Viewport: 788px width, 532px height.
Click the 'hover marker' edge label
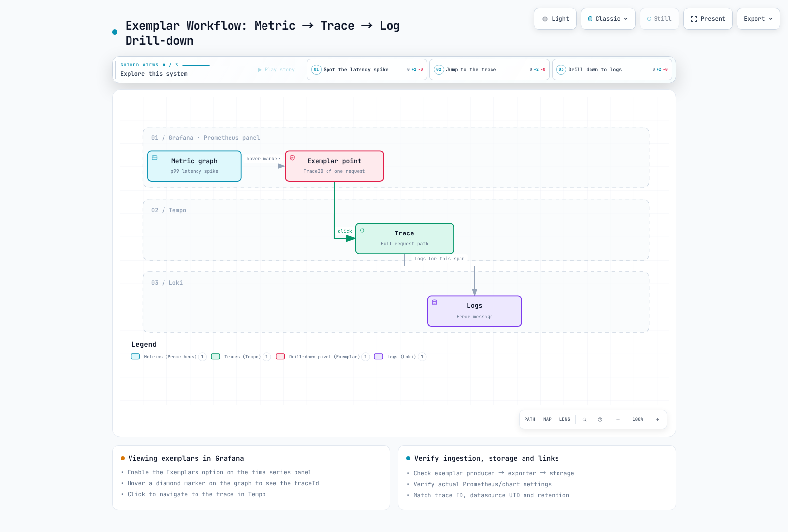pos(263,159)
